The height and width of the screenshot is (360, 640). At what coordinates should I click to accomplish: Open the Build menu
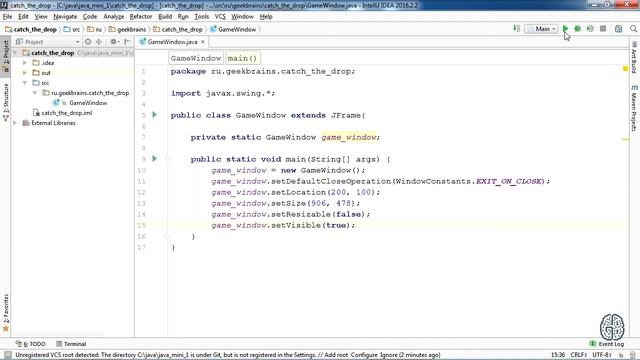(x=165, y=17)
